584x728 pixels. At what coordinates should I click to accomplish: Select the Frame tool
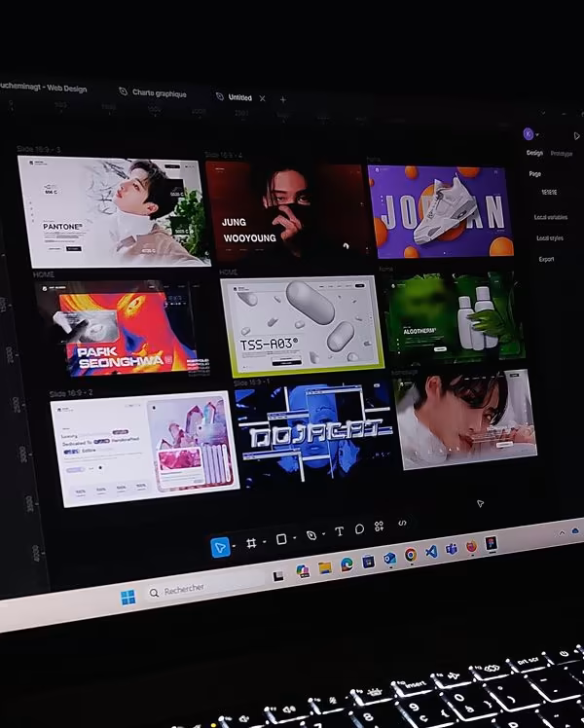(251, 543)
